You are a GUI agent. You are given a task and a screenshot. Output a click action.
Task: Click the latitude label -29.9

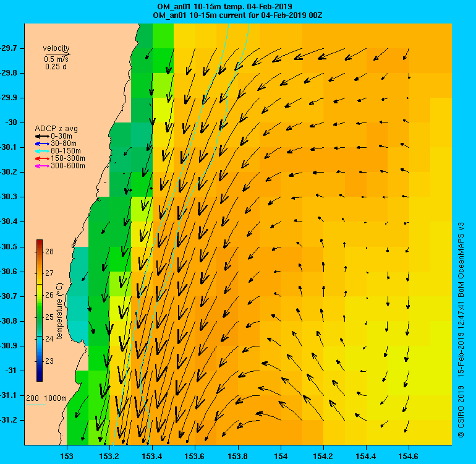(9, 98)
